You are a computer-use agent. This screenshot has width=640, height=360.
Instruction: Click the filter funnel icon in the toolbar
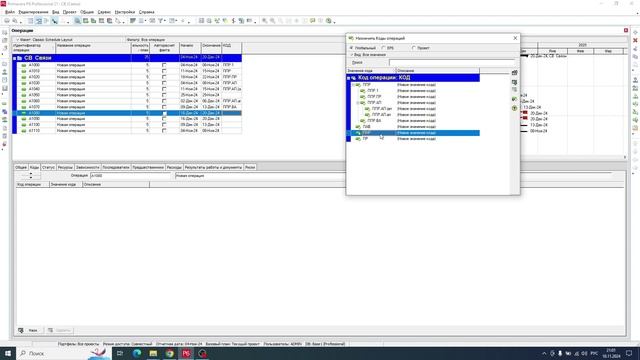161,21
